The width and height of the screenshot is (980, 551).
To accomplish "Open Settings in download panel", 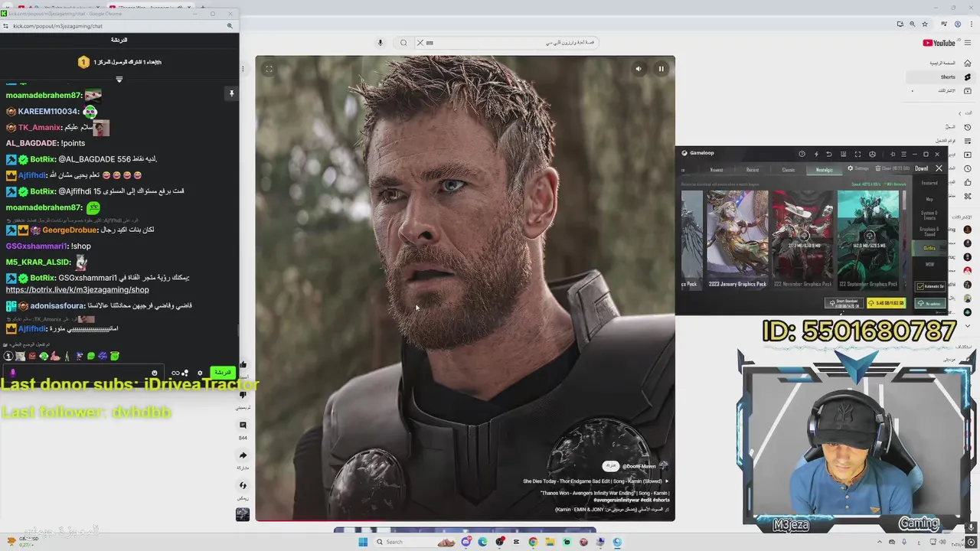I will [x=858, y=168].
